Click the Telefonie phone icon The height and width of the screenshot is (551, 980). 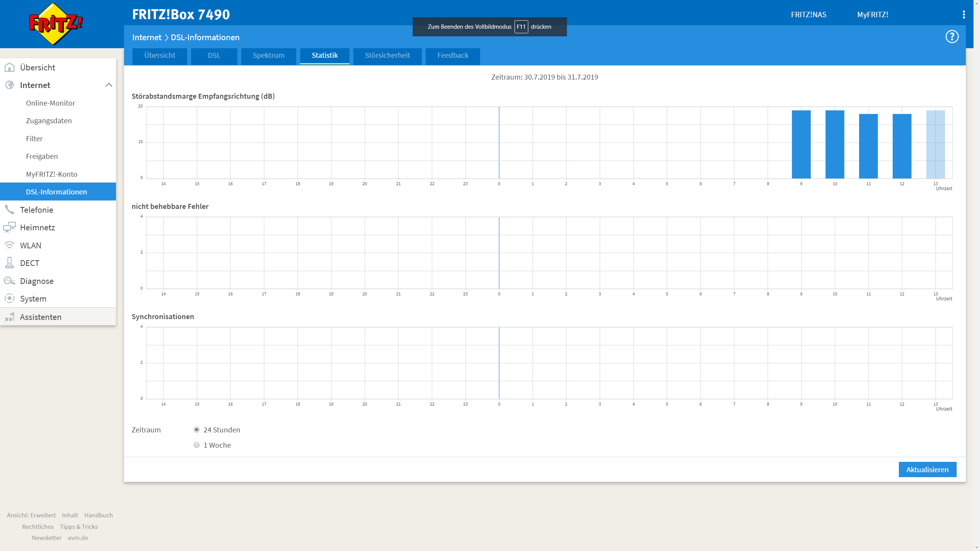(x=10, y=210)
